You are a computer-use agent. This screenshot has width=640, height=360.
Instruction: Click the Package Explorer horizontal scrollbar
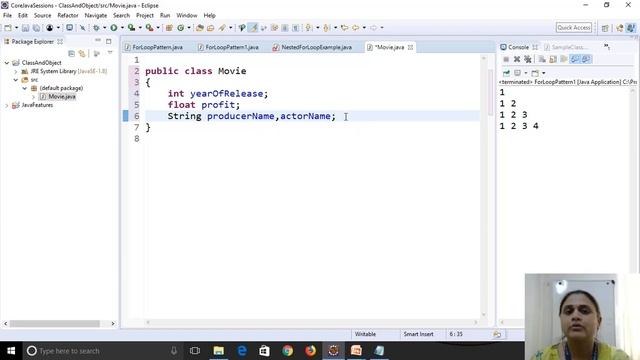coord(55,324)
